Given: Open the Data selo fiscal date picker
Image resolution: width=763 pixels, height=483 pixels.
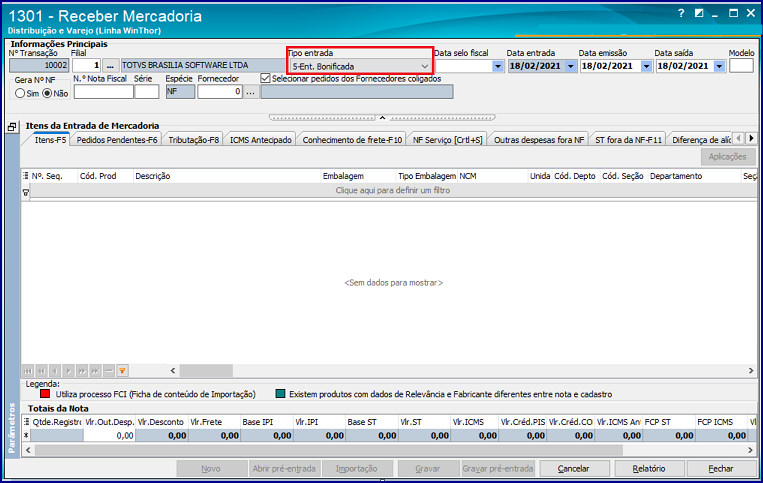Looking at the screenshot, I should pyautogui.click(x=498, y=66).
